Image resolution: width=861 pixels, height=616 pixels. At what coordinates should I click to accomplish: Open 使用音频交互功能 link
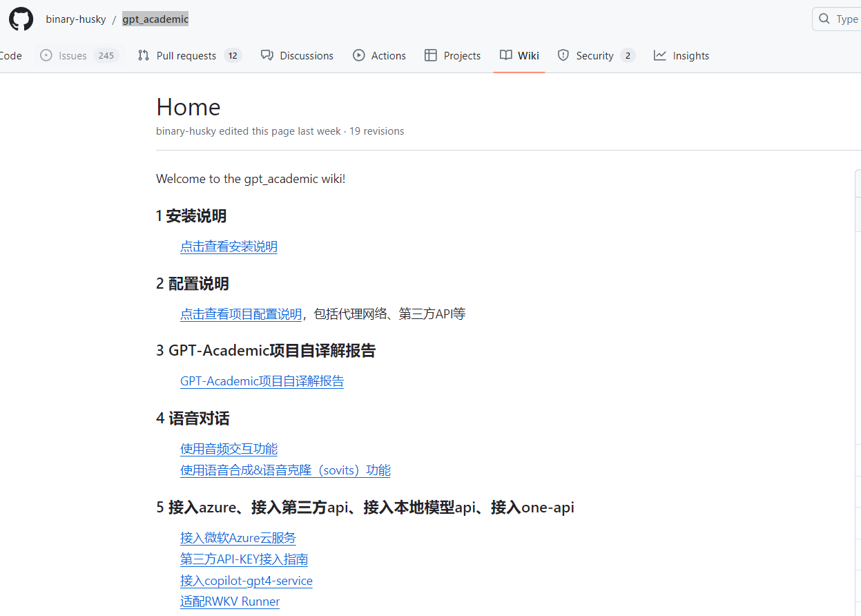coord(229,448)
